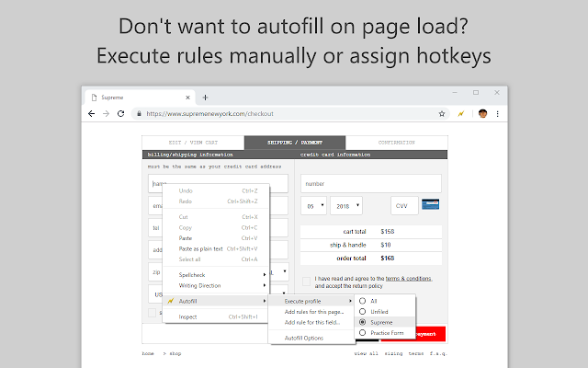Open Autofill Options from the submenu

(x=311, y=338)
